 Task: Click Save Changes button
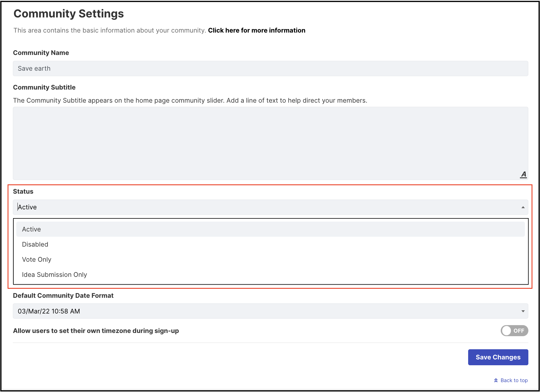point(498,357)
